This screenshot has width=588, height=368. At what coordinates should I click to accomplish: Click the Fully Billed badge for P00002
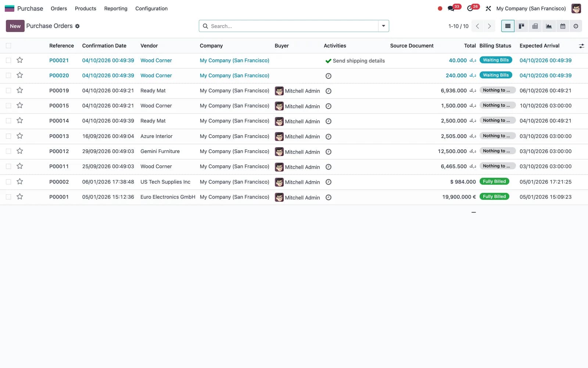tap(494, 181)
